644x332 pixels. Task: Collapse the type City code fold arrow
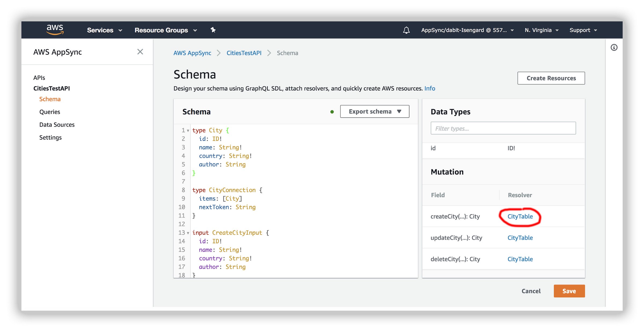[x=188, y=131]
